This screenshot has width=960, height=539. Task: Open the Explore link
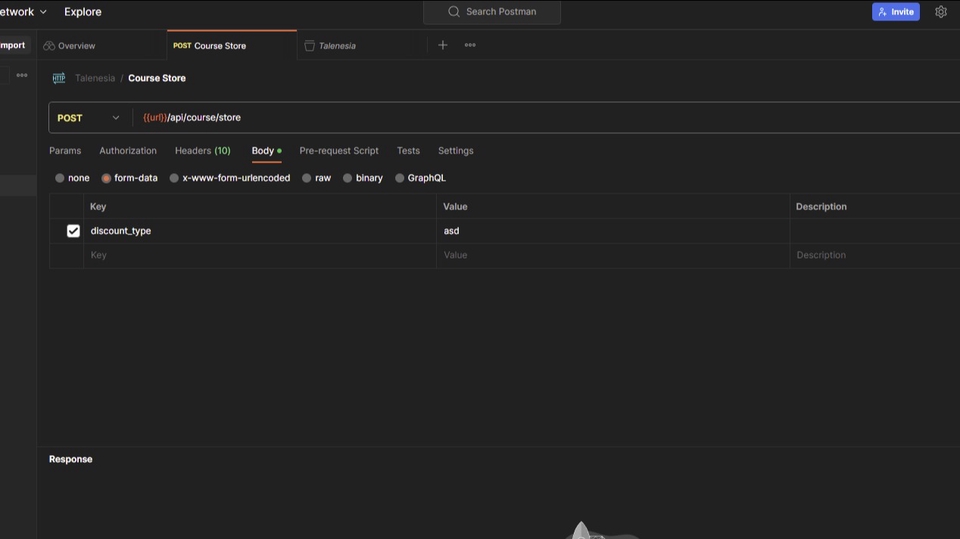[83, 12]
